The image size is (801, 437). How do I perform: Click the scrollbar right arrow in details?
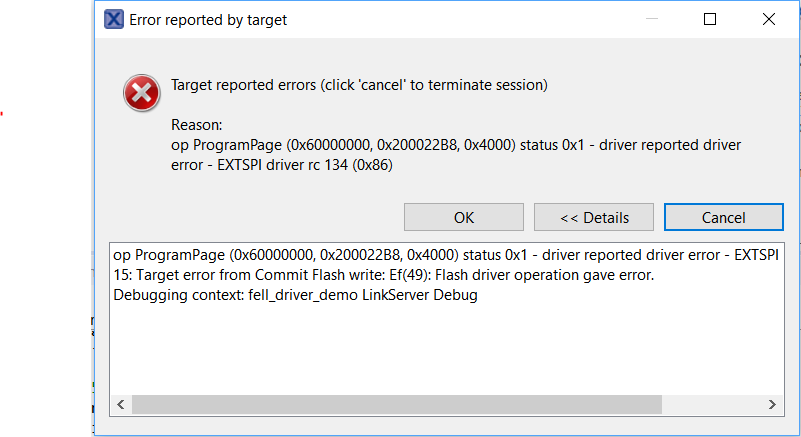coord(772,404)
